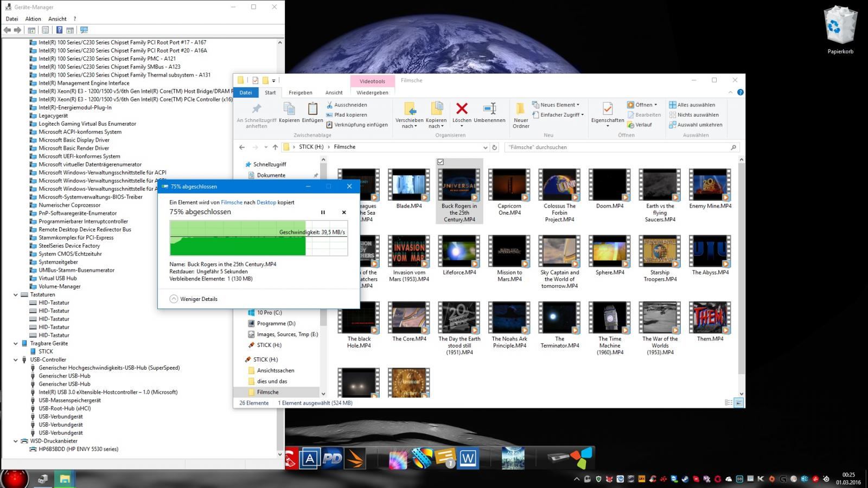
Task: Switch to the Wiedergeben ribbon tab
Action: point(372,93)
